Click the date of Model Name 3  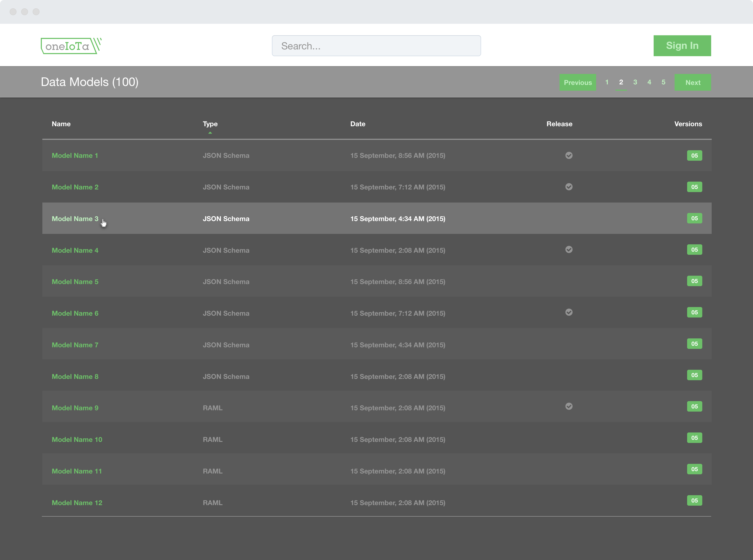coord(398,219)
